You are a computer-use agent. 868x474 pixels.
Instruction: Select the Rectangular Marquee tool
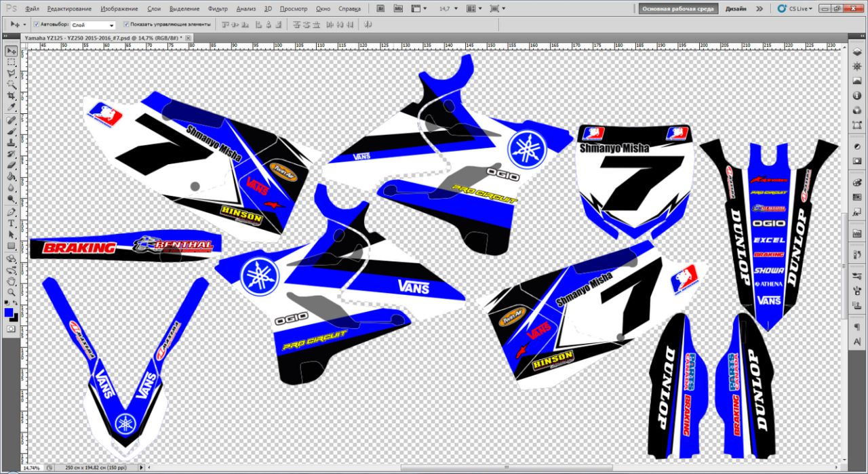pyautogui.click(x=12, y=62)
